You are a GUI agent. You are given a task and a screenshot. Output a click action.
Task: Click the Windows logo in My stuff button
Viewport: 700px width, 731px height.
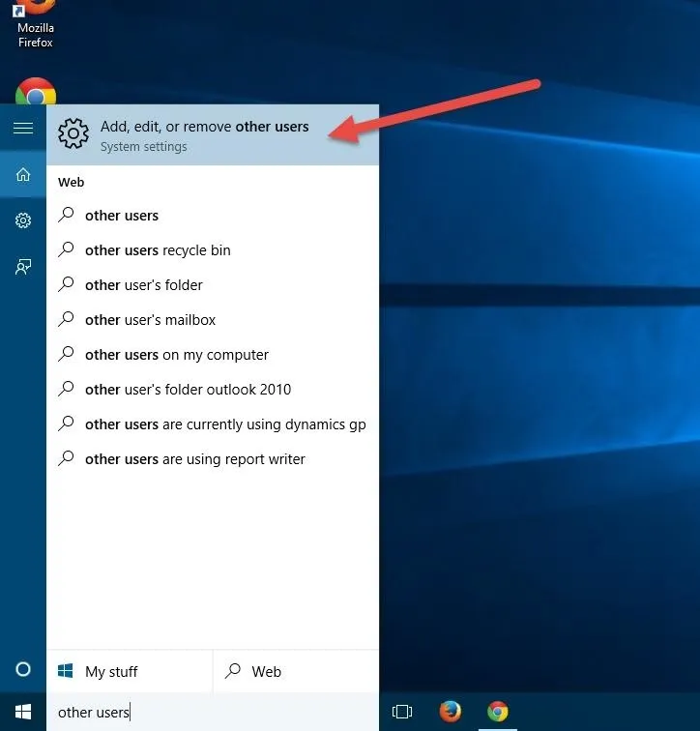click(65, 671)
